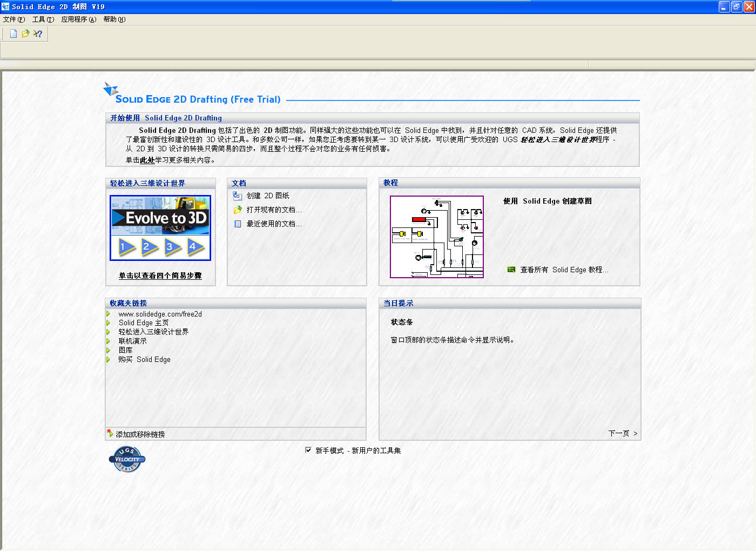Click 教程 panel header

(x=510, y=183)
